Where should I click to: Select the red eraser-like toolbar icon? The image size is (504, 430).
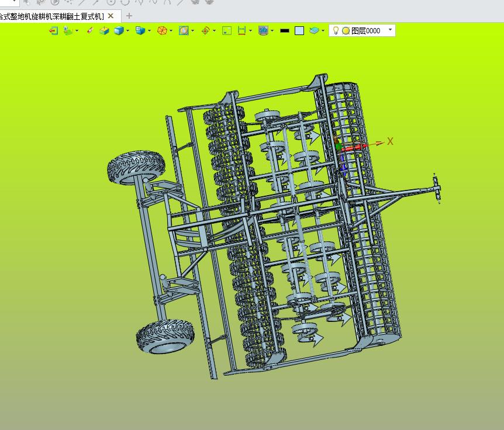tap(90, 30)
